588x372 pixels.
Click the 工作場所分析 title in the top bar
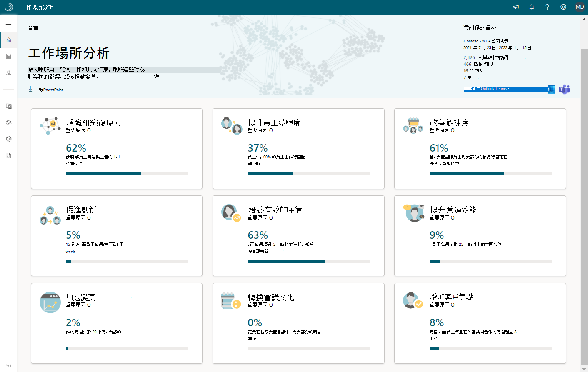(37, 7)
